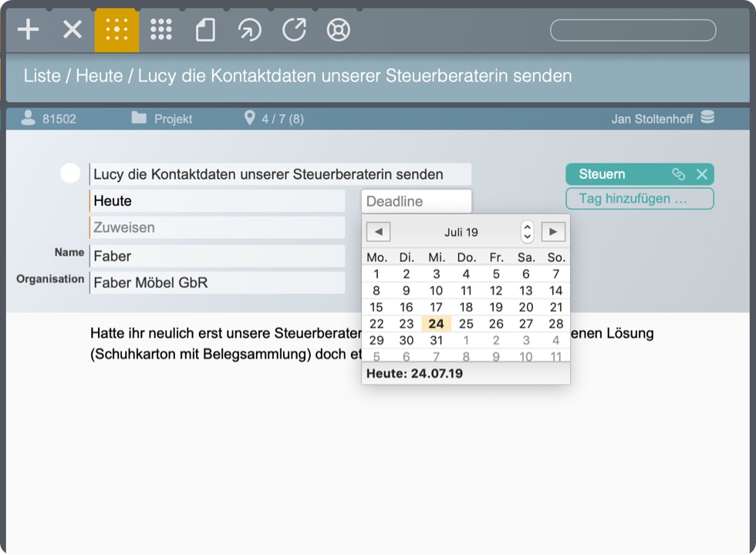Switch to the grid view icon

(x=161, y=30)
